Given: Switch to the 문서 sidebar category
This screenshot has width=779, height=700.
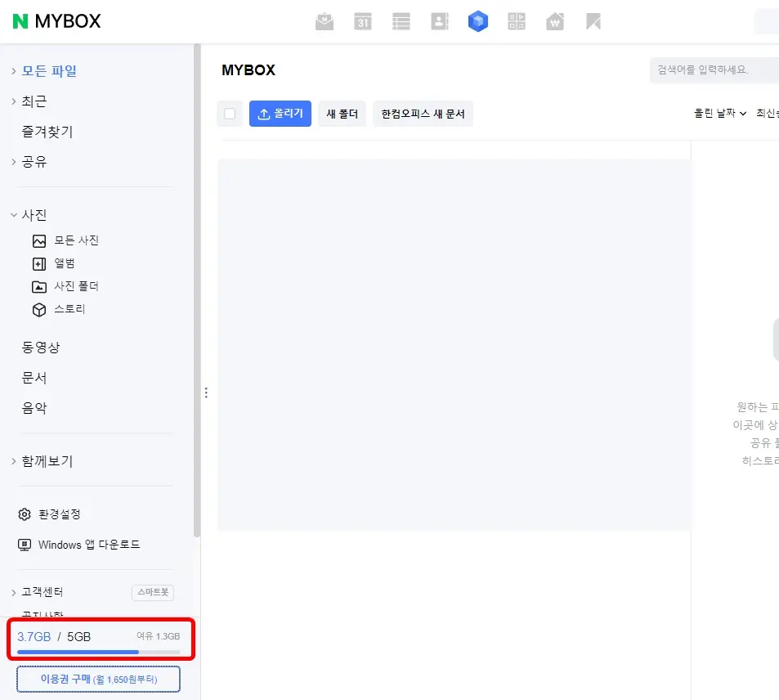Looking at the screenshot, I should (x=34, y=377).
